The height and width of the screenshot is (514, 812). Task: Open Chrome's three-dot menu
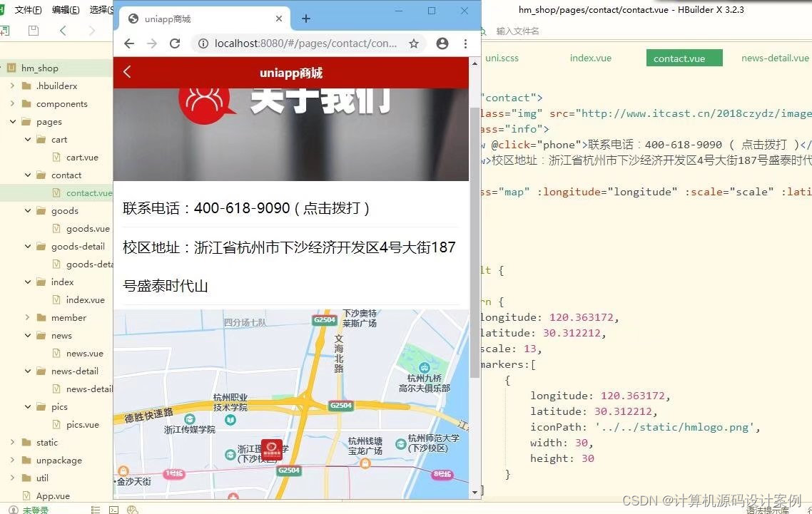pyautogui.click(x=465, y=43)
